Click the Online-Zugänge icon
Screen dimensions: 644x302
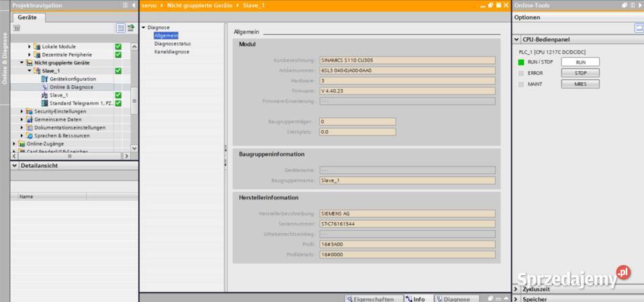click(21, 144)
